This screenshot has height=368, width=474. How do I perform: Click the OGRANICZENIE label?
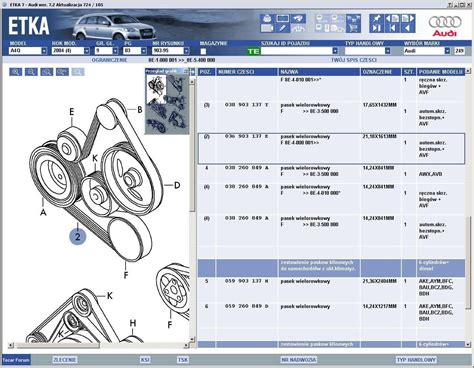point(109,60)
